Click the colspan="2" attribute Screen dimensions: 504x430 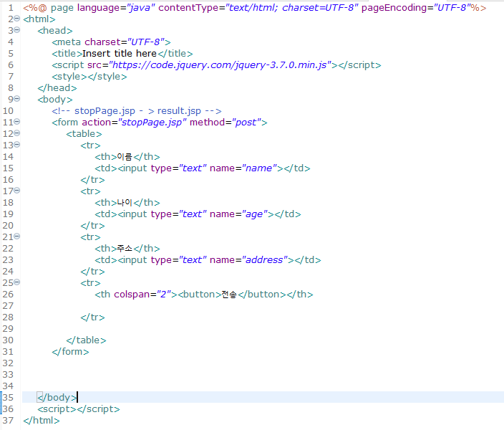[x=142, y=295]
